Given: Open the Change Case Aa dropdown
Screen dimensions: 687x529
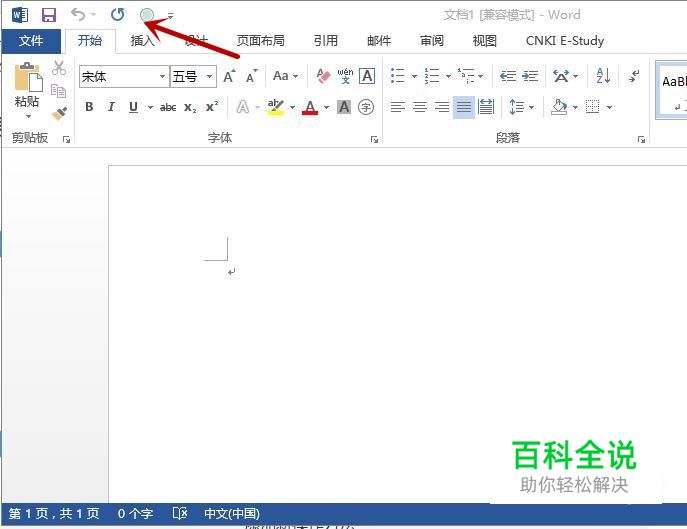Looking at the screenshot, I should coord(285,76).
